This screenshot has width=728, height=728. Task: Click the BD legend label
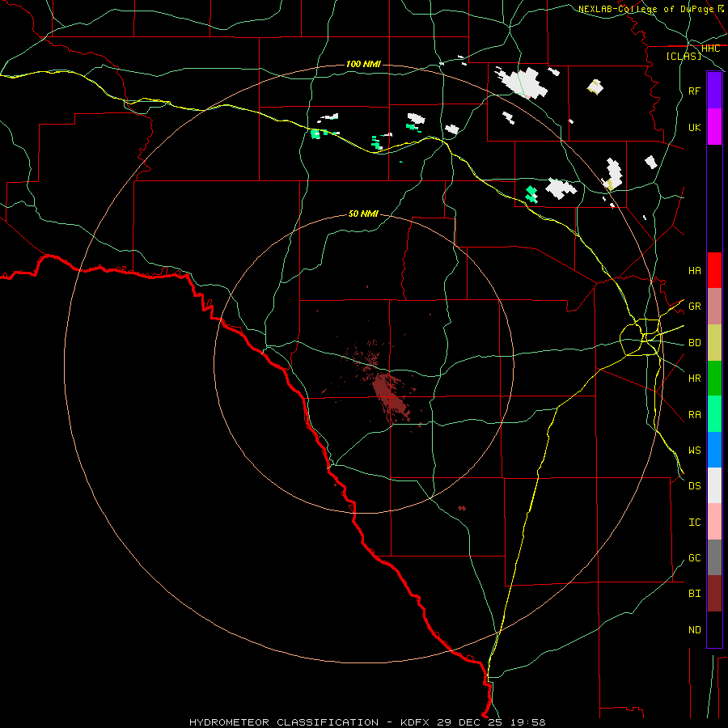coord(694,343)
